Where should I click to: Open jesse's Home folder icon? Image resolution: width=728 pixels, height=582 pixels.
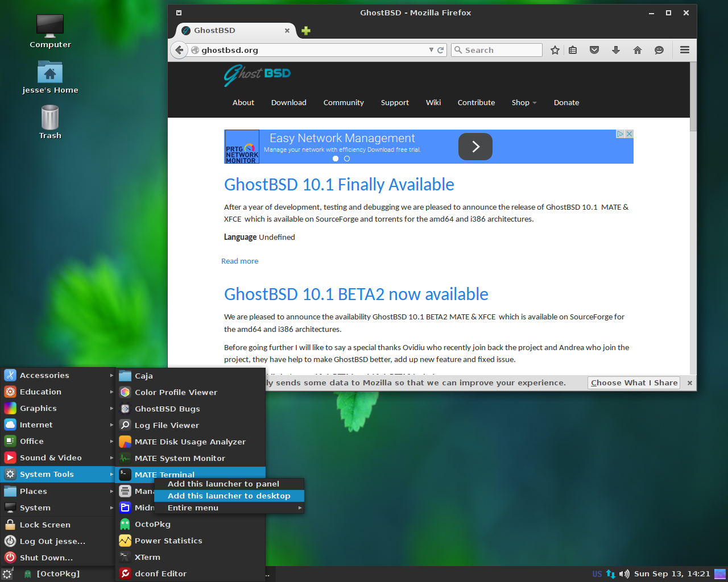50,77
